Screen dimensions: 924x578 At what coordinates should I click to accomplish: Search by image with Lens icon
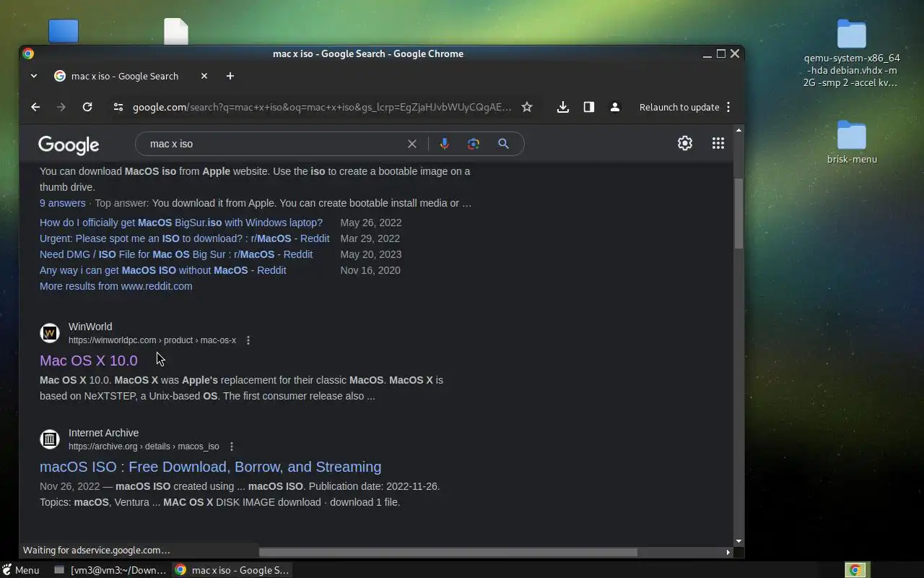pyautogui.click(x=474, y=144)
